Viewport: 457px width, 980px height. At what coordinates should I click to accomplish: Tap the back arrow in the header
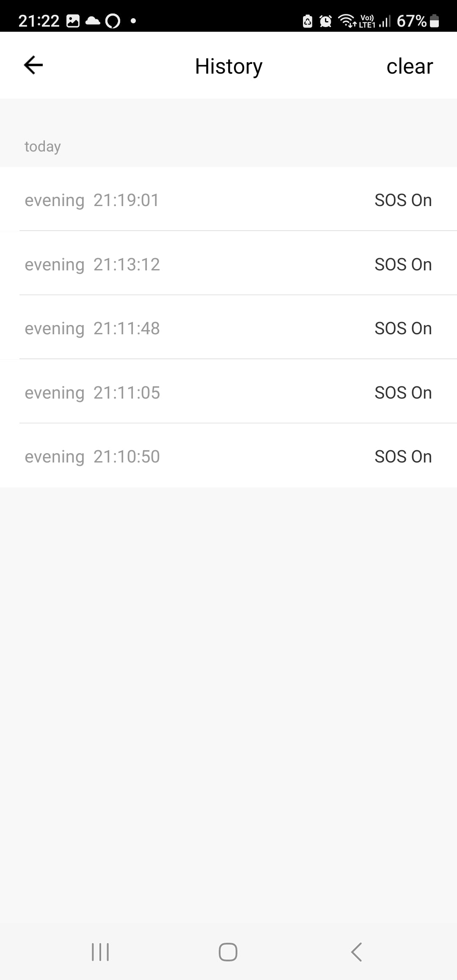pos(33,66)
